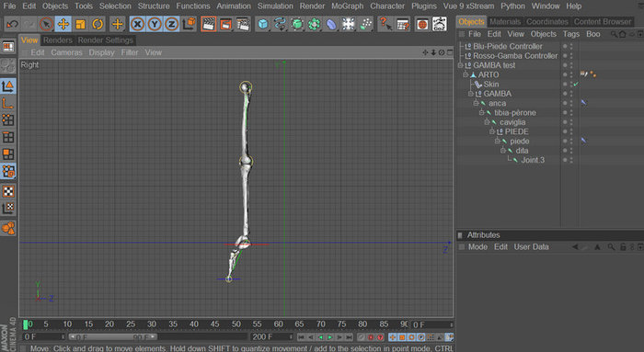Collapse the PIEDE null hierarchy
Viewport: 644px width, 352px height.
pyautogui.click(x=491, y=131)
